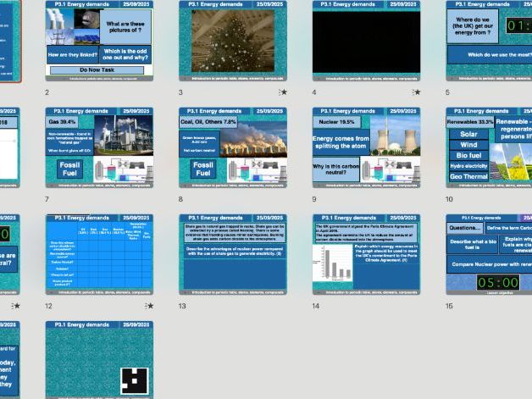The image size is (532, 399).
Task: Click slide number label '2'
Action: (x=47, y=92)
